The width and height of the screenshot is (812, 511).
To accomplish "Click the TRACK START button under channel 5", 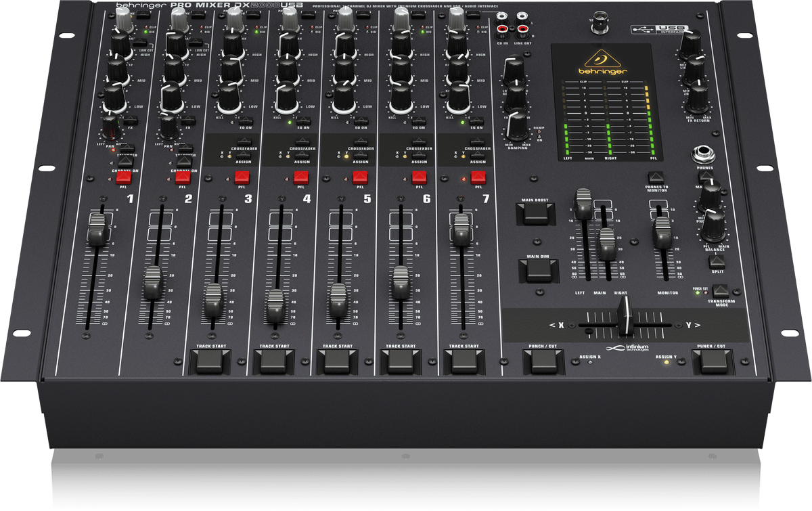I will 338,361.
